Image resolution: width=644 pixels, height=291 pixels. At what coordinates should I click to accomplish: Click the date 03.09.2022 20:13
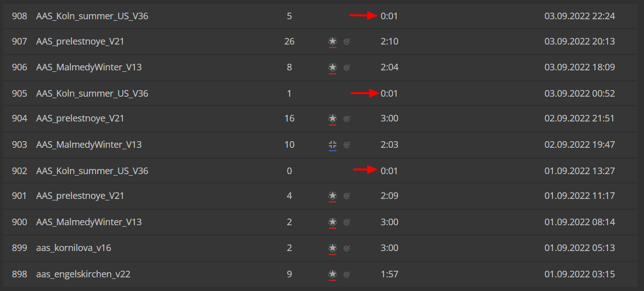[x=580, y=41]
